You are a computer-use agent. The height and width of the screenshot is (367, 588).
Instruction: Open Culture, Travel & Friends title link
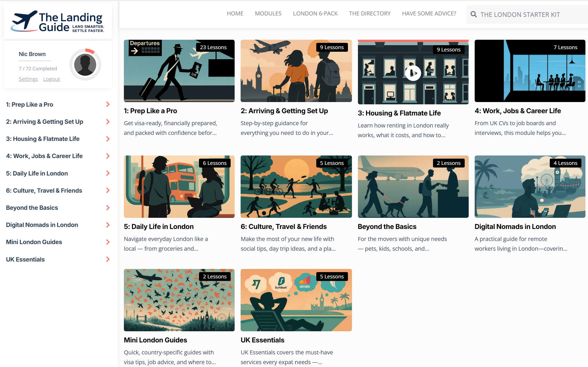tap(283, 227)
